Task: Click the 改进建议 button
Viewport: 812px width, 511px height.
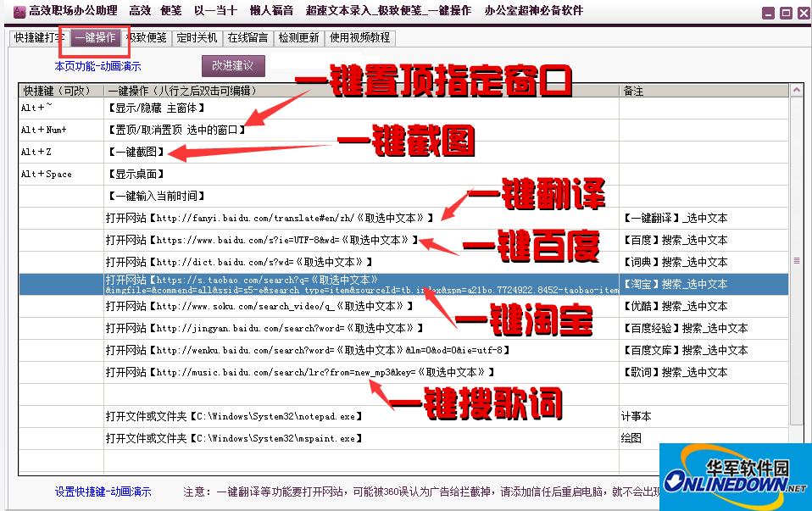Action: [233, 66]
